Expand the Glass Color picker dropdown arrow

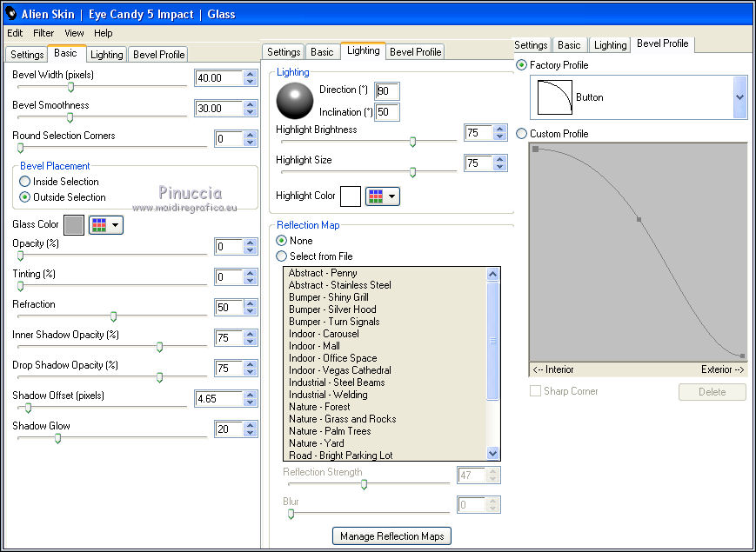click(116, 225)
